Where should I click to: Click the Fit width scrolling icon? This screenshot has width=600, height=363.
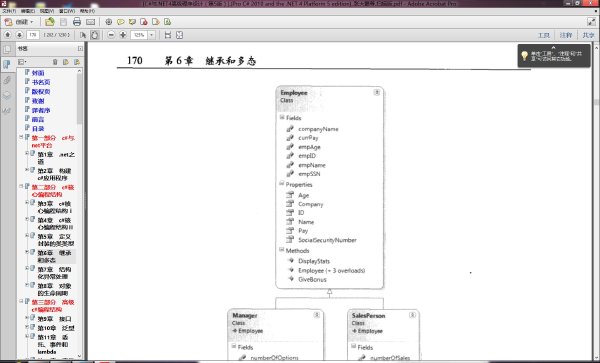pyautogui.click(x=168, y=35)
